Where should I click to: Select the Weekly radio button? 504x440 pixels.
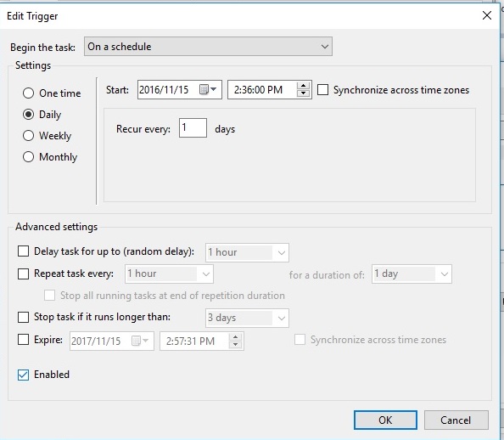pos(28,136)
